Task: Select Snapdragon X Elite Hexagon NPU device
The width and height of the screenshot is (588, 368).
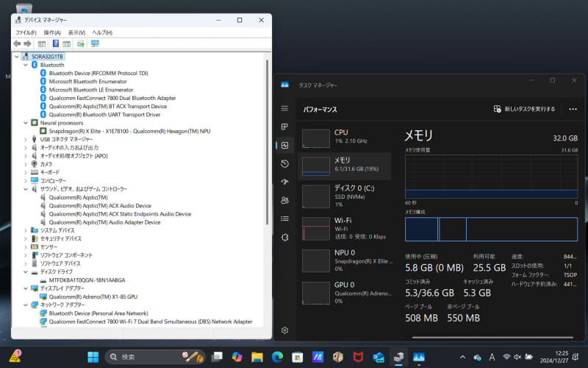Action: click(129, 131)
